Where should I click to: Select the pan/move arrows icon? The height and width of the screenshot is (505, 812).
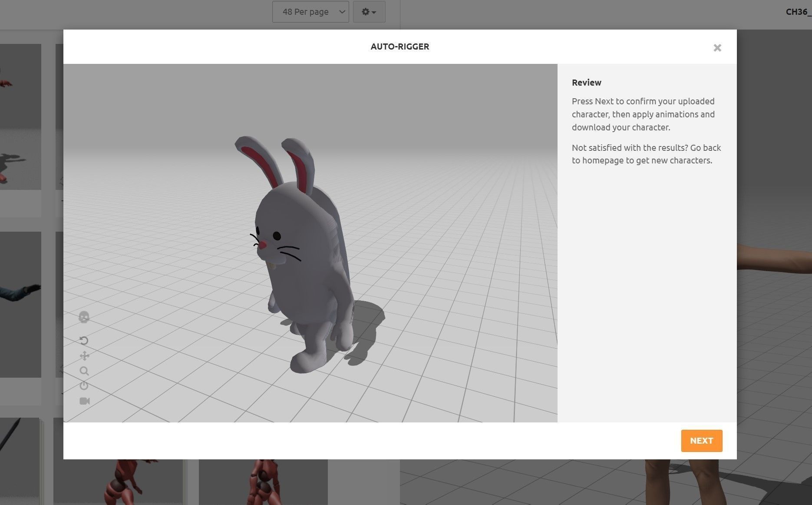84,356
